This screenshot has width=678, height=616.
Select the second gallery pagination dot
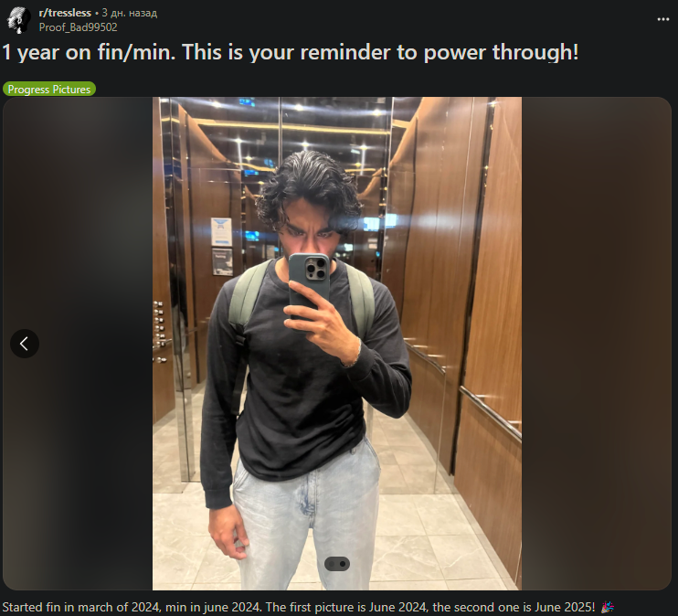click(343, 564)
